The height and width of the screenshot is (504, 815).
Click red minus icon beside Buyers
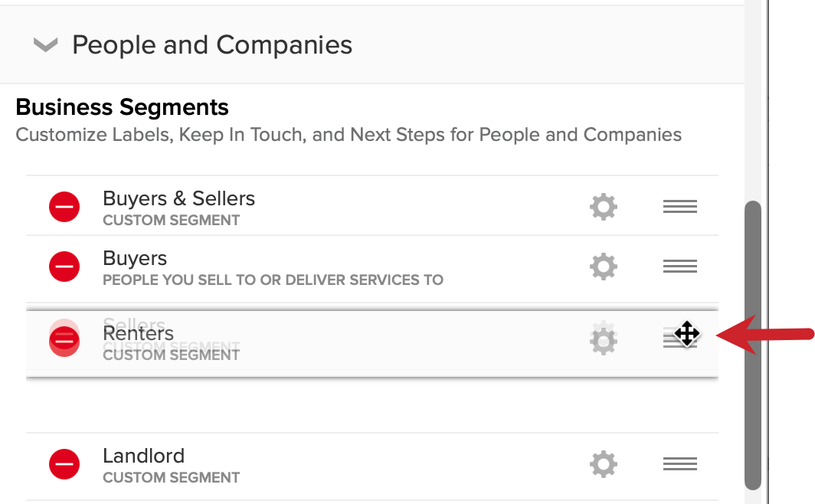(64, 267)
